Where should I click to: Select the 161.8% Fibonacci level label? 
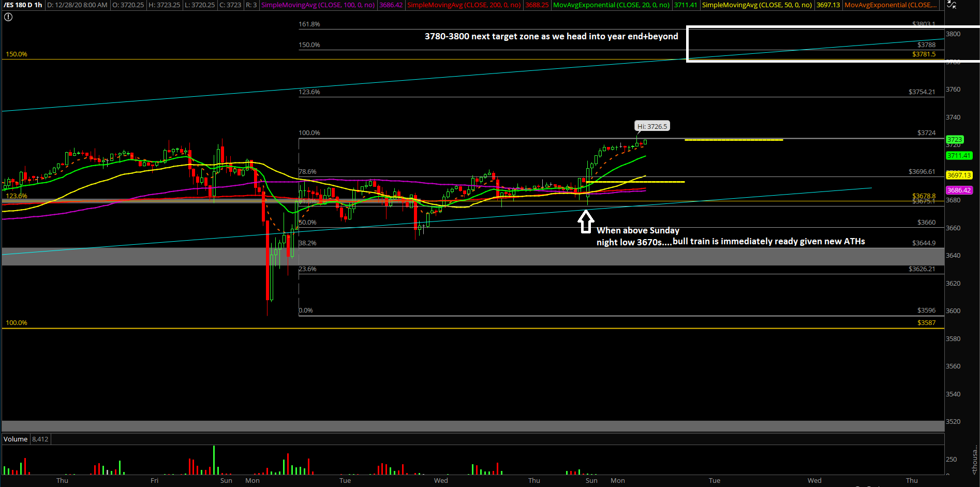coord(309,24)
